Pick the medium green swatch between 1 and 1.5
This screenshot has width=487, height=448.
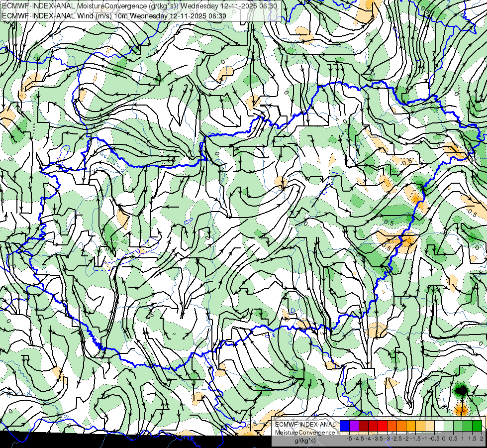[x=468, y=426]
